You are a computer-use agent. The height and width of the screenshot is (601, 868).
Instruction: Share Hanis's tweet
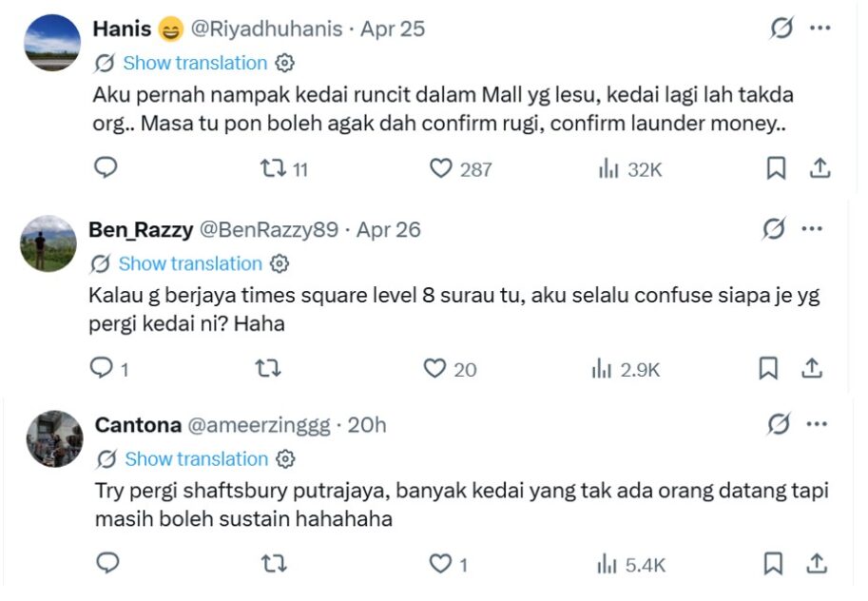(820, 168)
